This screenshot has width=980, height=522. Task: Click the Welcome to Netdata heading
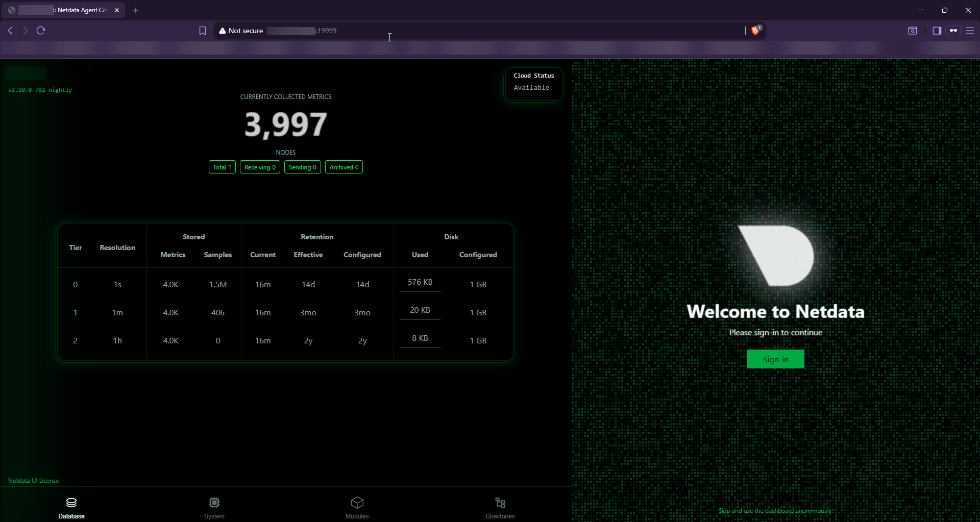(x=776, y=311)
